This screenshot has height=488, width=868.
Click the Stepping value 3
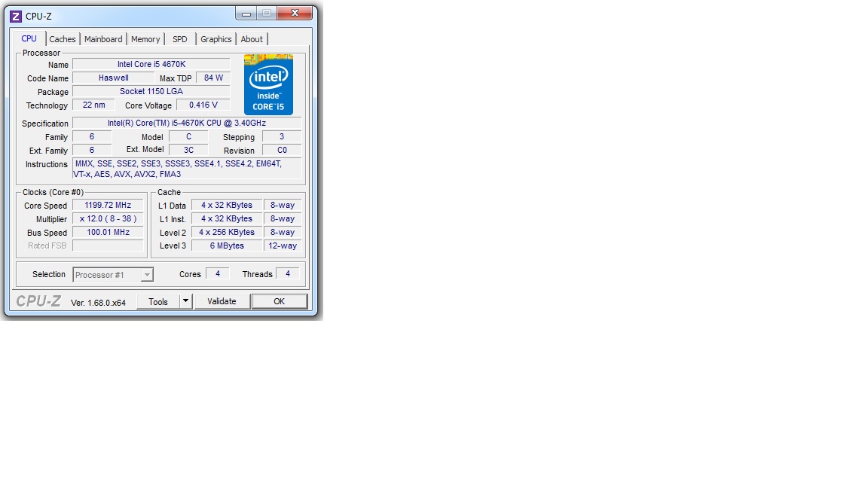(x=282, y=136)
